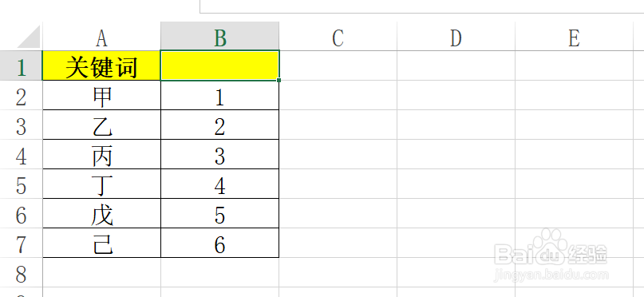The height and width of the screenshot is (297, 644).
Task: Select column A header
Action: (101, 37)
